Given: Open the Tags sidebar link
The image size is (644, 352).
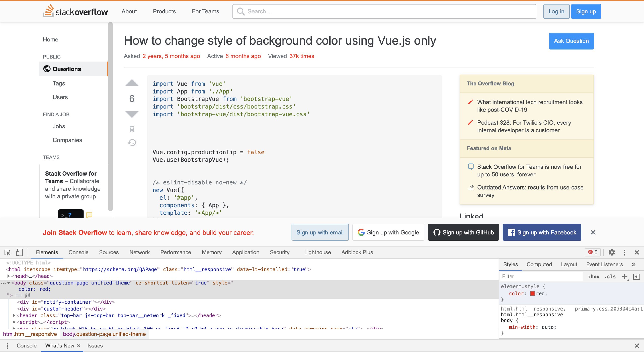Looking at the screenshot, I should click(x=59, y=83).
